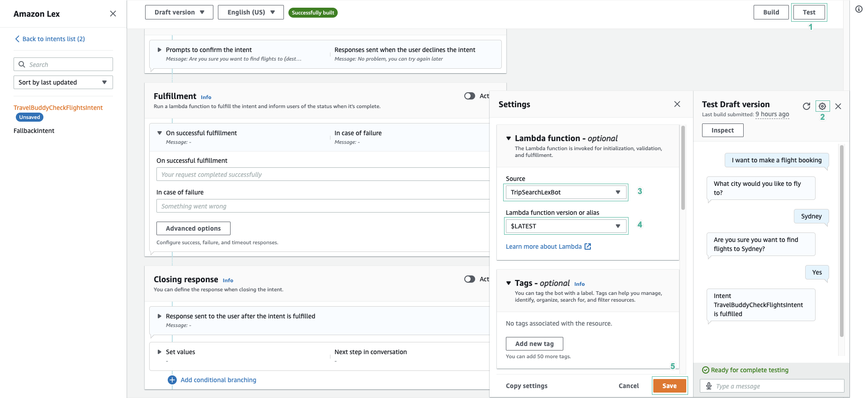The height and width of the screenshot is (398, 868).
Task: Open the Source TripSearchLexBot dropdown
Action: point(566,192)
